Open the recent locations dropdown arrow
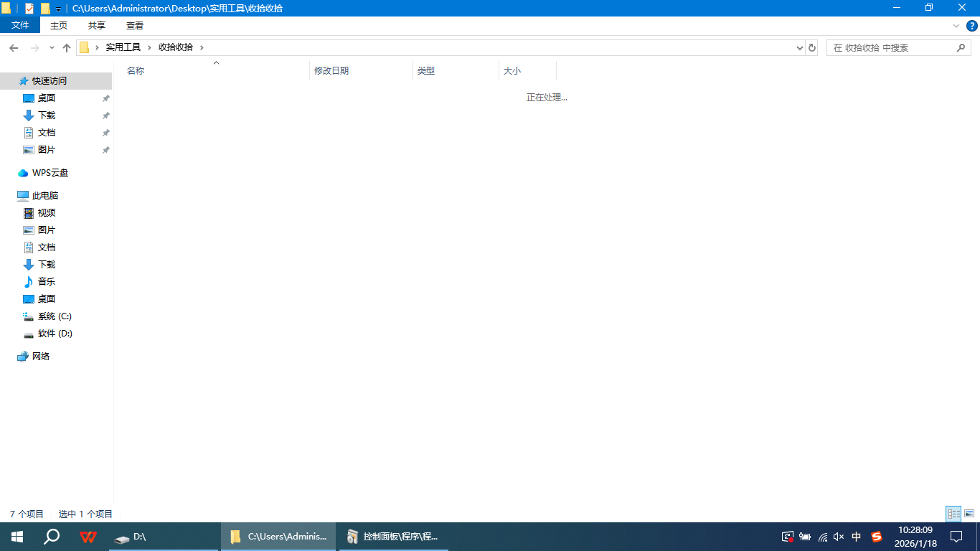This screenshot has height=551, width=980. [x=52, y=47]
